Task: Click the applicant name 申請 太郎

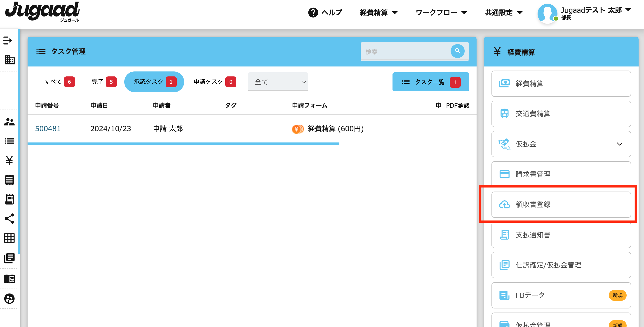Action: pos(168,129)
